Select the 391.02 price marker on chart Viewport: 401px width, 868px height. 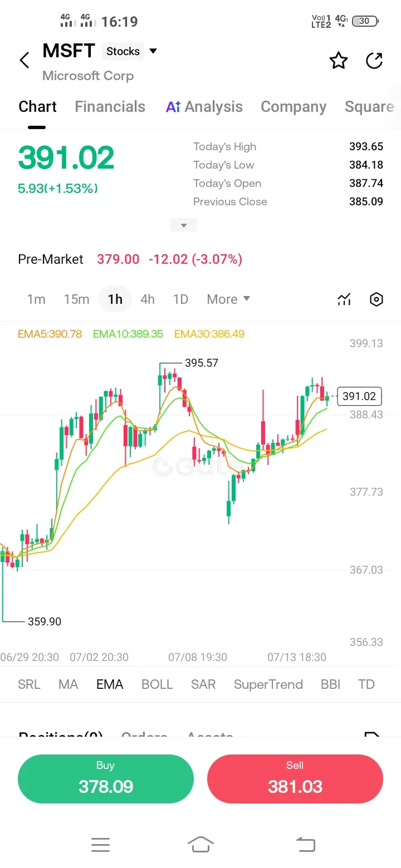tap(359, 396)
